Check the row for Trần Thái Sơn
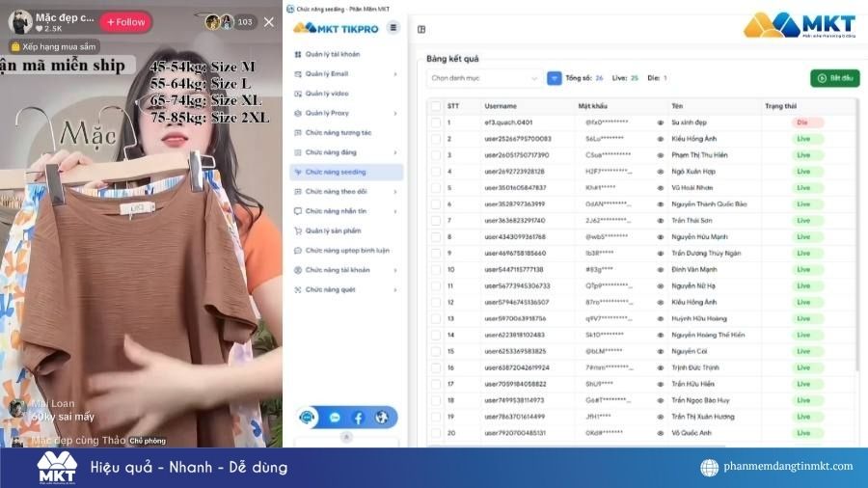Viewport: 868px width, 488px height. (x=436, y=220)
